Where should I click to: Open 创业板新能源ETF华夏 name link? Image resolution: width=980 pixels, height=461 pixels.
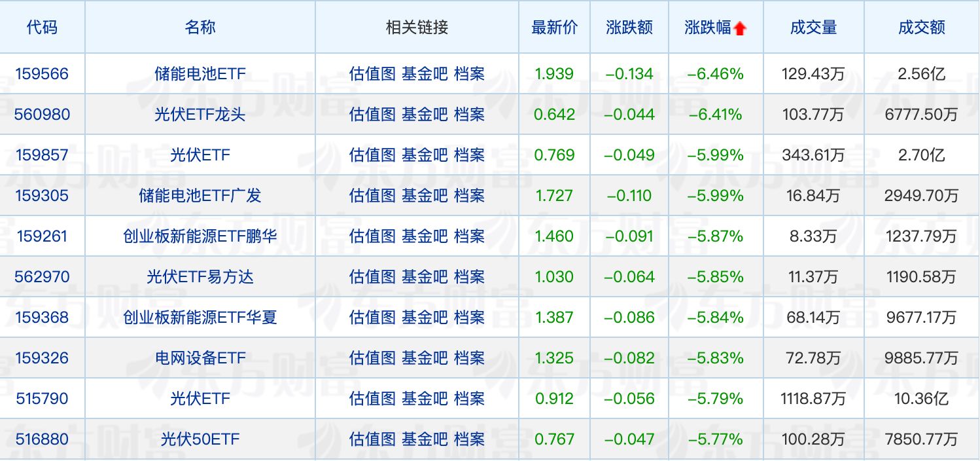[x=200, y=318]
